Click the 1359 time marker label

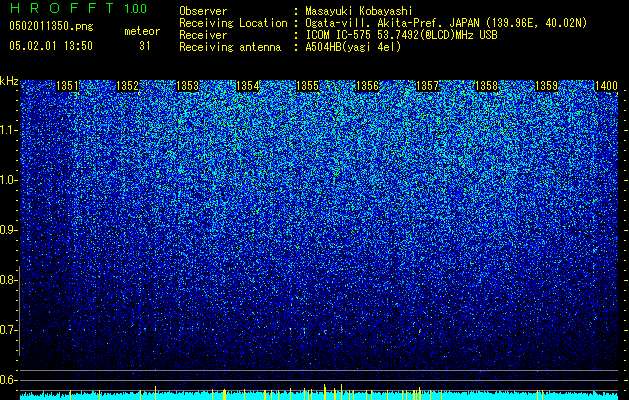click(547, 86)
